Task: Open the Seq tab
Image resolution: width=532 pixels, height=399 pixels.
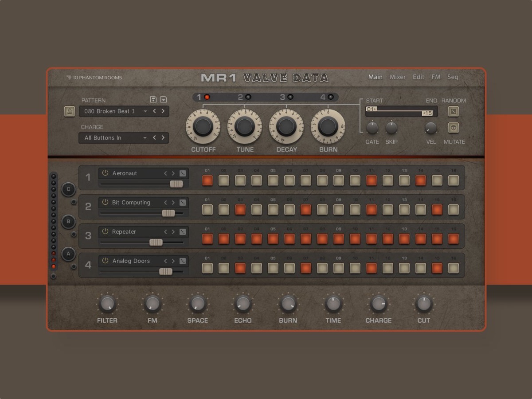Action: coord(453,77)
